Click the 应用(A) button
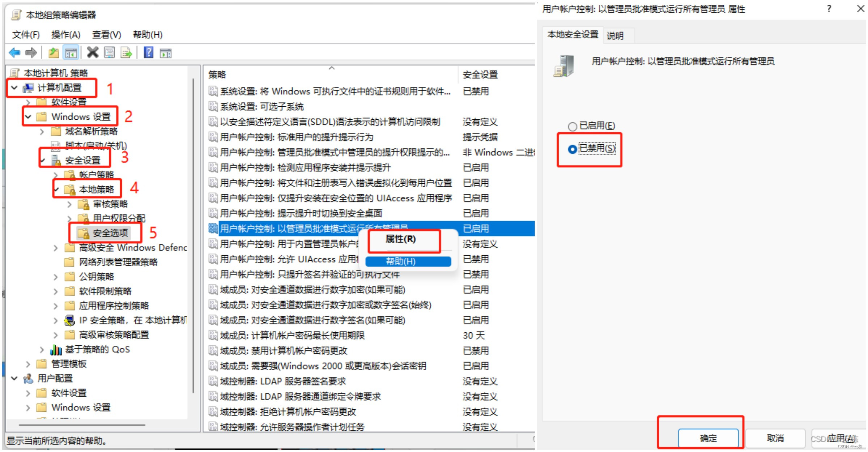868x452 pixels. click(840, 439)
